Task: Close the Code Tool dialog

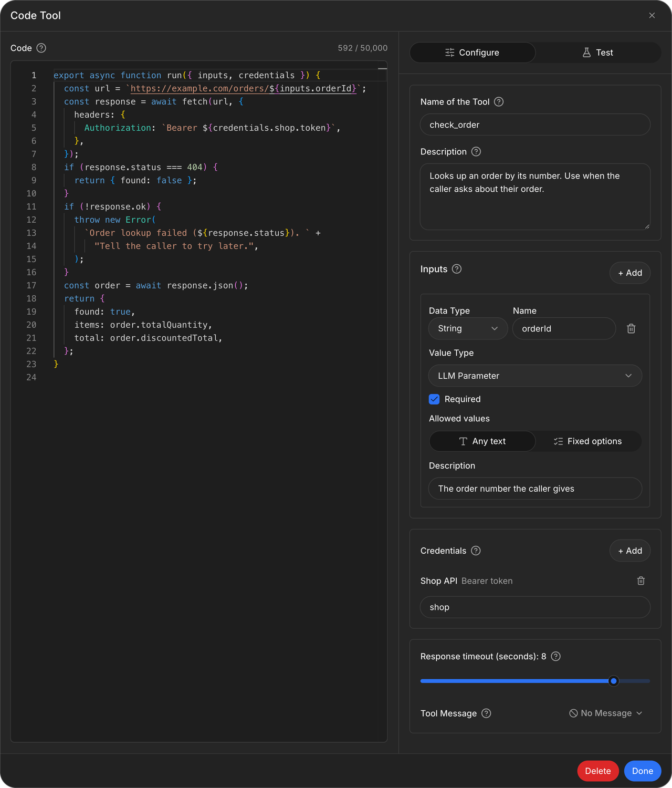Action: [652, 15]
